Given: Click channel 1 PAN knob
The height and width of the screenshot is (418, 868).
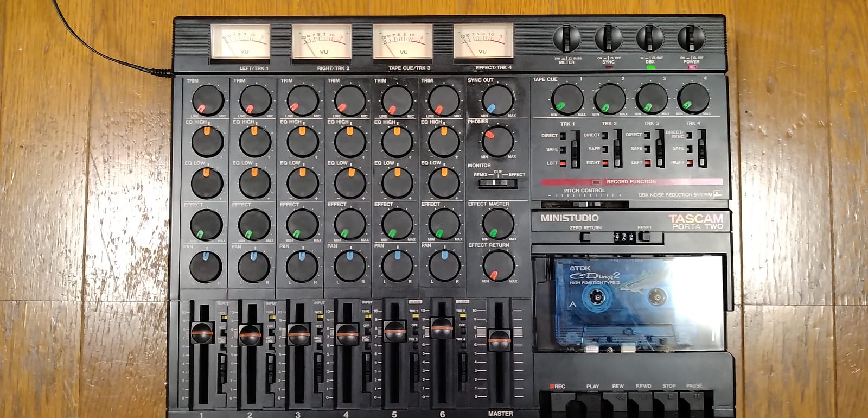Looking at the screenshot, I should [x=206, y=266].
